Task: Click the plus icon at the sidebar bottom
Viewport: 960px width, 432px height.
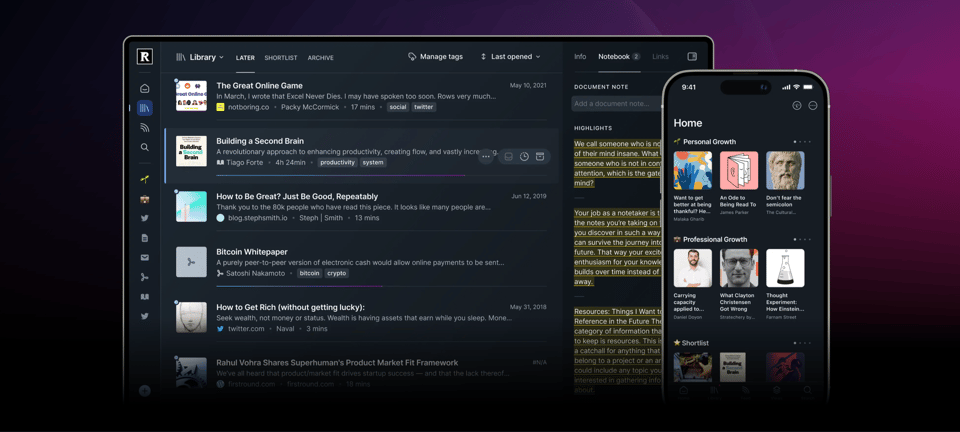Action: click(144, 390)
